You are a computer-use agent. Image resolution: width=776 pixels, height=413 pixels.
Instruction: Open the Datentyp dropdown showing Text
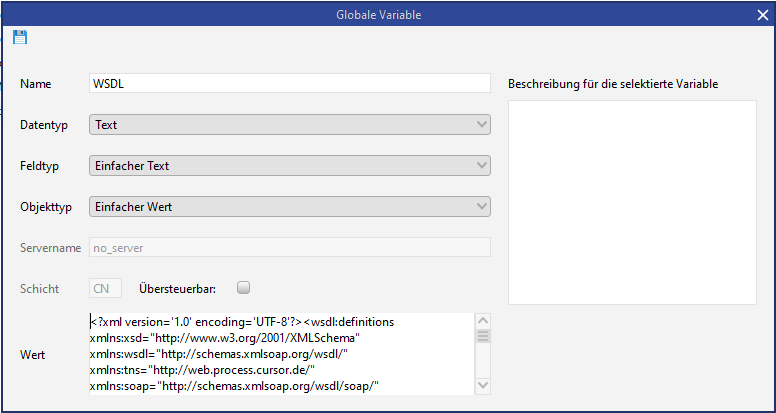tap(290, 125)
